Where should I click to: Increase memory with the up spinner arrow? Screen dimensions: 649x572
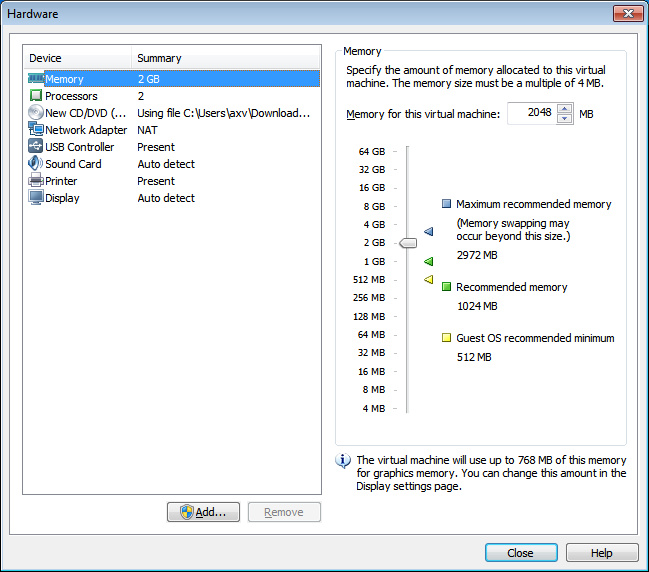coord(565,109)
